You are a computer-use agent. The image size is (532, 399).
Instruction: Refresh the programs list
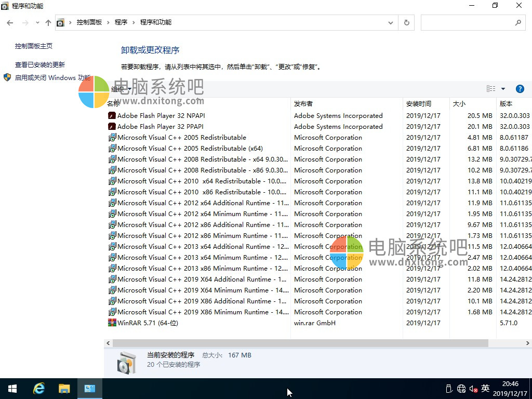[x=406, y=23]
